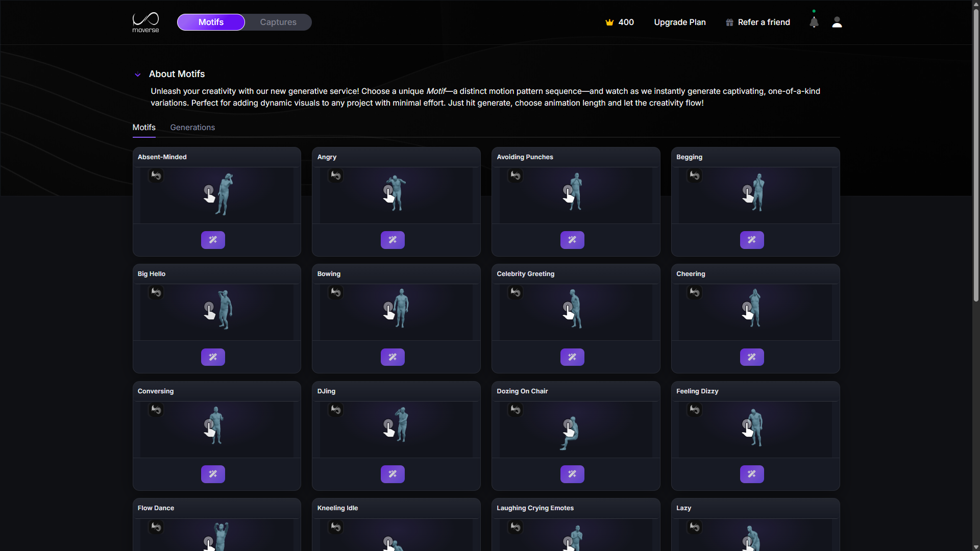Generate the Big Hello motif with wand button
The image size is (980, 551).
[213, 357]
